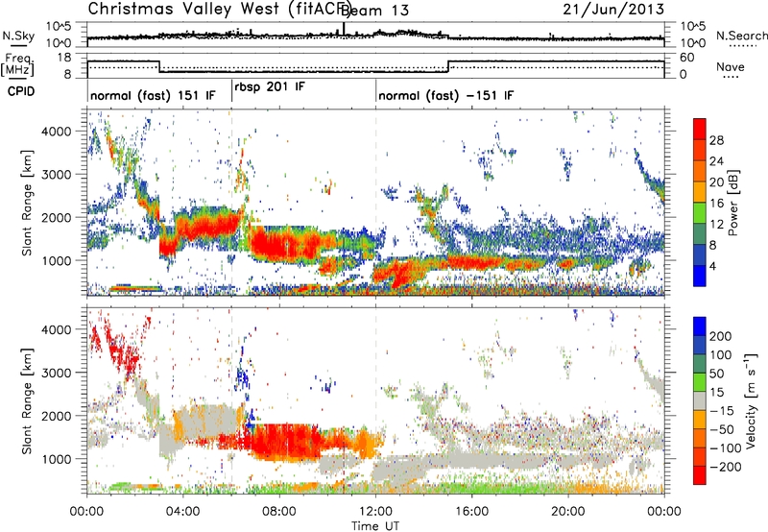This screenshot has width=768, height=532.
Task: Click the 'Nave' legend label
Action: [x=731, y=66]
